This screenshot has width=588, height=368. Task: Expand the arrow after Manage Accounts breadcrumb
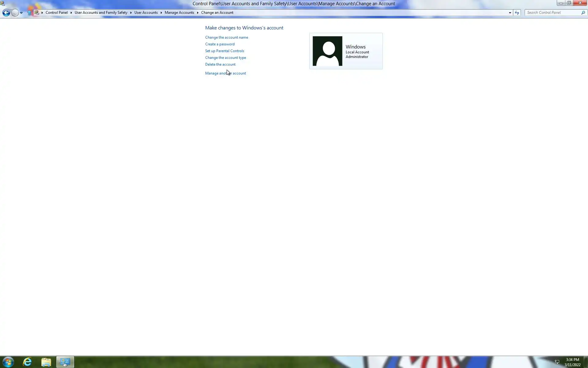198,13
